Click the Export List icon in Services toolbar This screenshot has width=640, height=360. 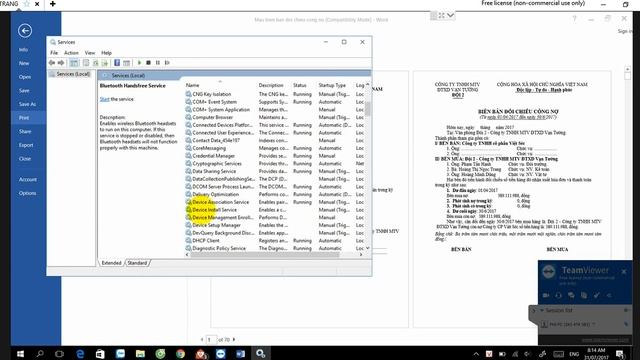[x=105, y=63]
